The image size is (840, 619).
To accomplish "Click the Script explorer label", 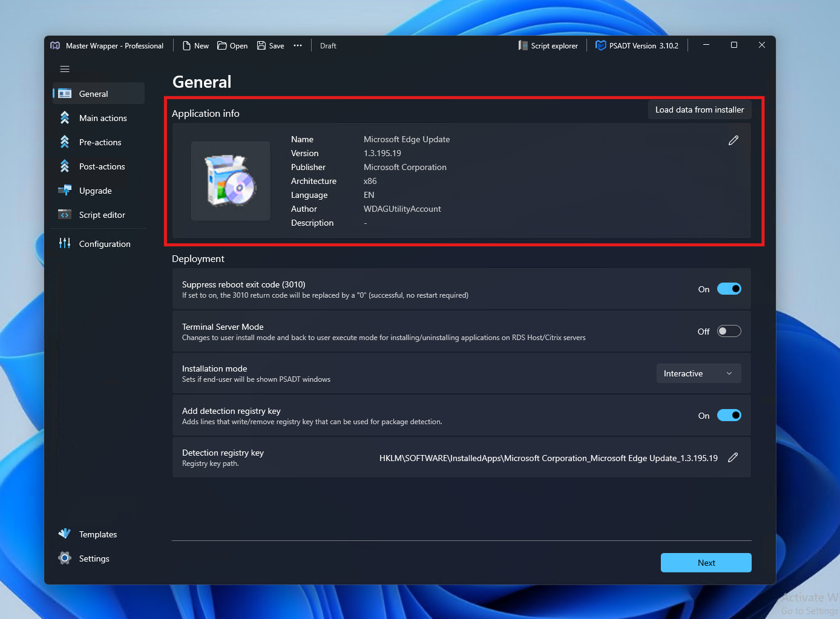I will coord(554,46).
